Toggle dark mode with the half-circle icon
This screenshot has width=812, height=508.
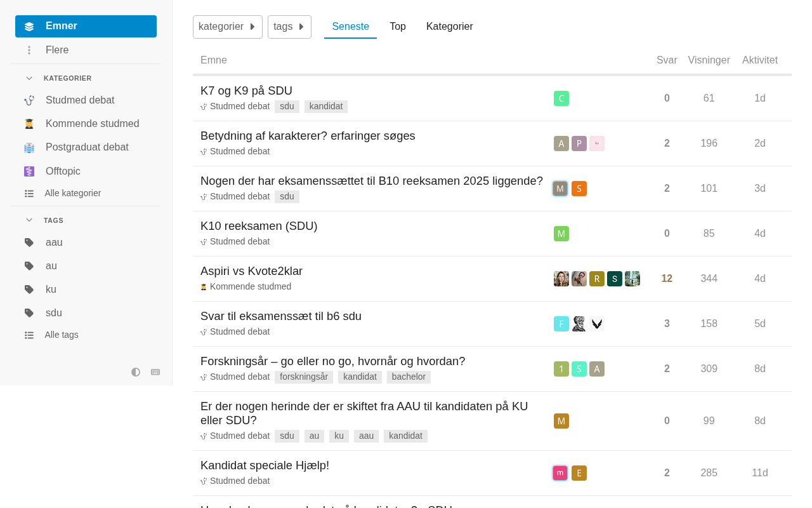click(136, 372)
